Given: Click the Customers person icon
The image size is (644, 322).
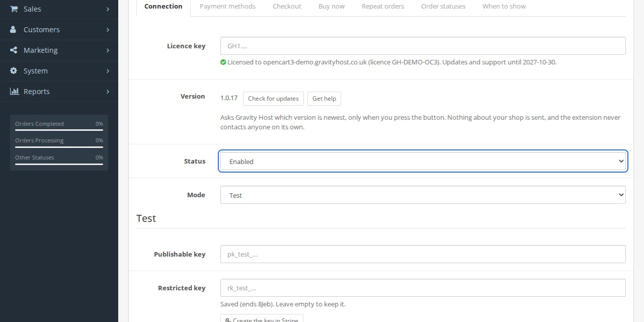Looking at the screenshot, I should [13, 30].
